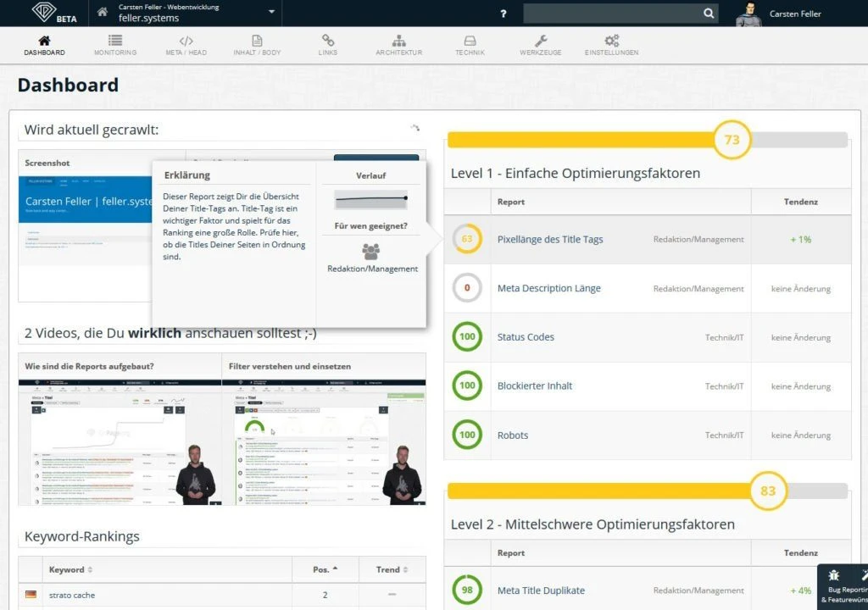The height and width of the screenshot is (610, 868).
Task: Click the score 100 ring for Status Codes
Action: [x=467, y=336]
